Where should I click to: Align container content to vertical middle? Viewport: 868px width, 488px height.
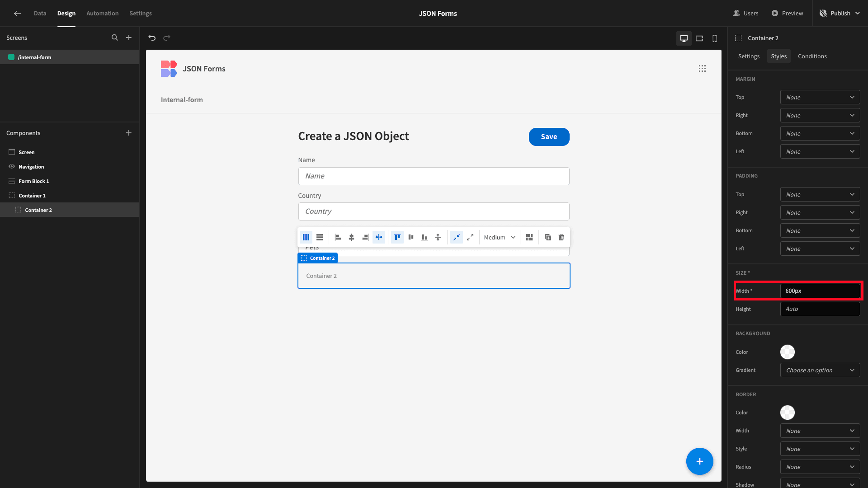[x=410, y=237]
